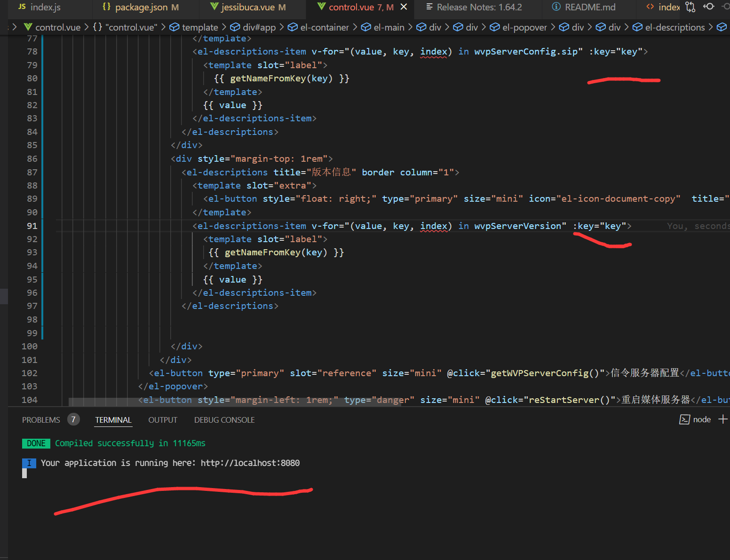The image size is (730, 560).
Task: Click the underlined index on line 78
Action: coord(434,51)
